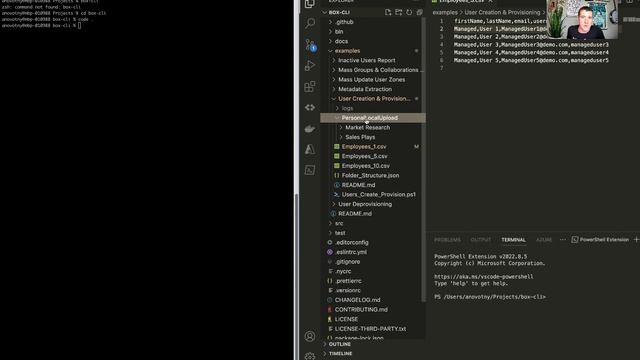
Task: Expand the Market Research folder
Action: 341,127
